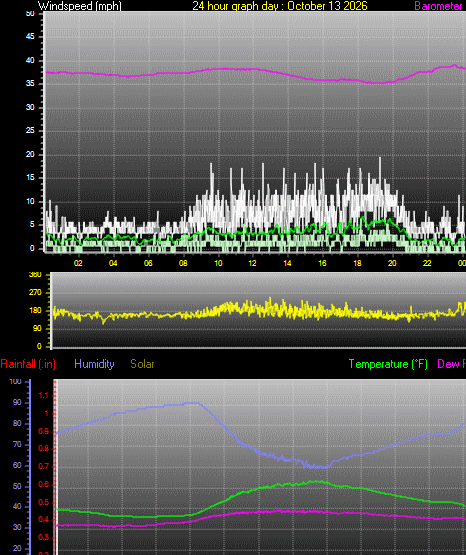Click the 70 tick on blue humidity axis
The image size is (466, 555).
17,444
